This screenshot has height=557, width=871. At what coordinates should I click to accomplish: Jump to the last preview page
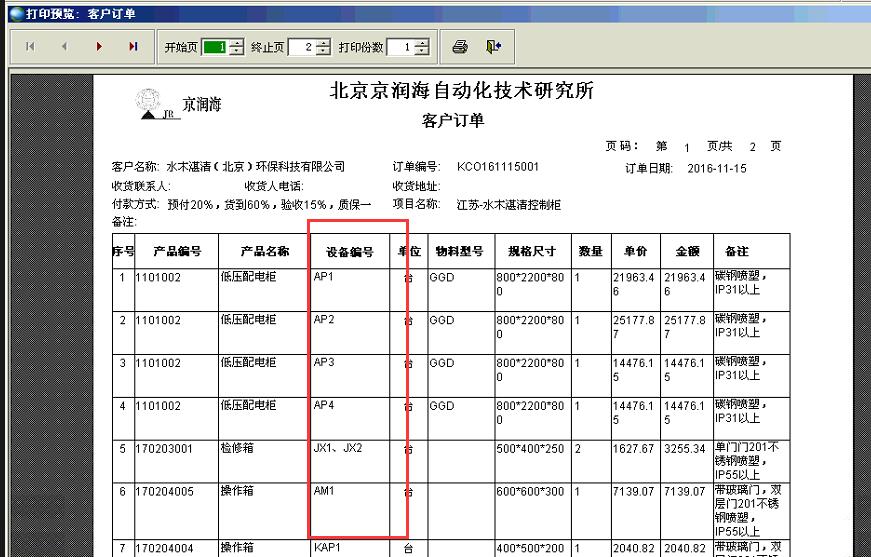click(x=133, y=47)
